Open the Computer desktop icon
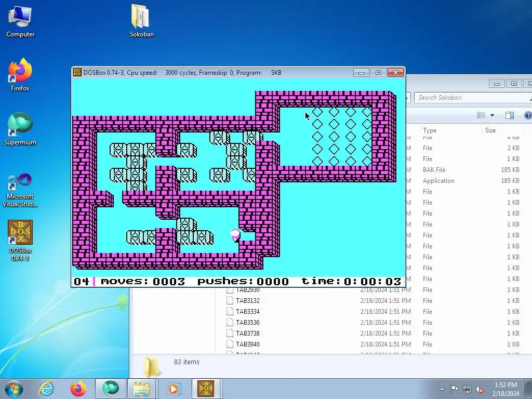This screenshot has width=532, height=399. (20, 21)
